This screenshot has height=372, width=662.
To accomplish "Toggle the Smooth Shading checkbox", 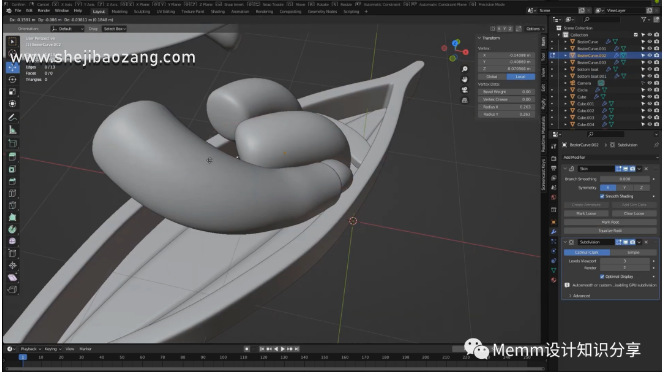I will tap(602, 196).
